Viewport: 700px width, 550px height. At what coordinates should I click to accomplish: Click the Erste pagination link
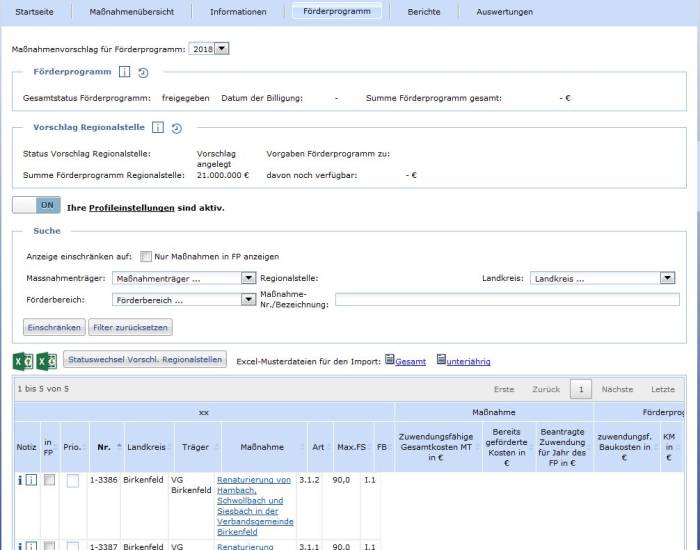pos(504,389)
